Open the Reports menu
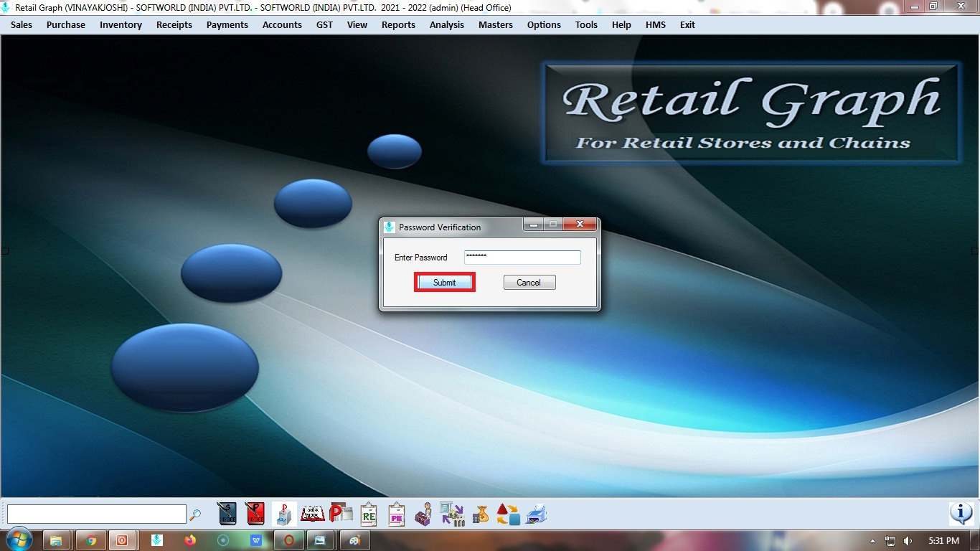The width and height of the screenshot is (980, 551). [398, 24]
